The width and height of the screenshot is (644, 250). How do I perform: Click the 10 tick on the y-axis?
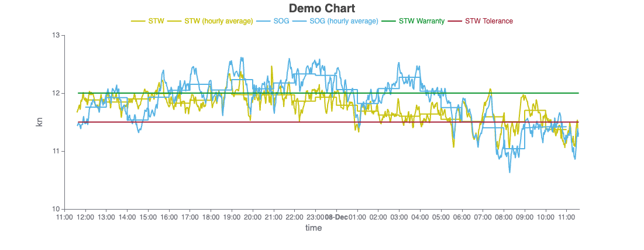pos(57,209)
